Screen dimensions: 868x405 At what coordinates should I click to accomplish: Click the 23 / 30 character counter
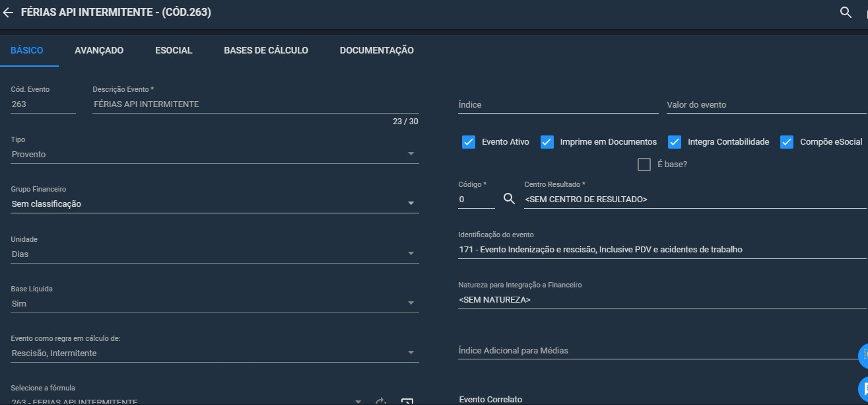(x=405, y=122)
